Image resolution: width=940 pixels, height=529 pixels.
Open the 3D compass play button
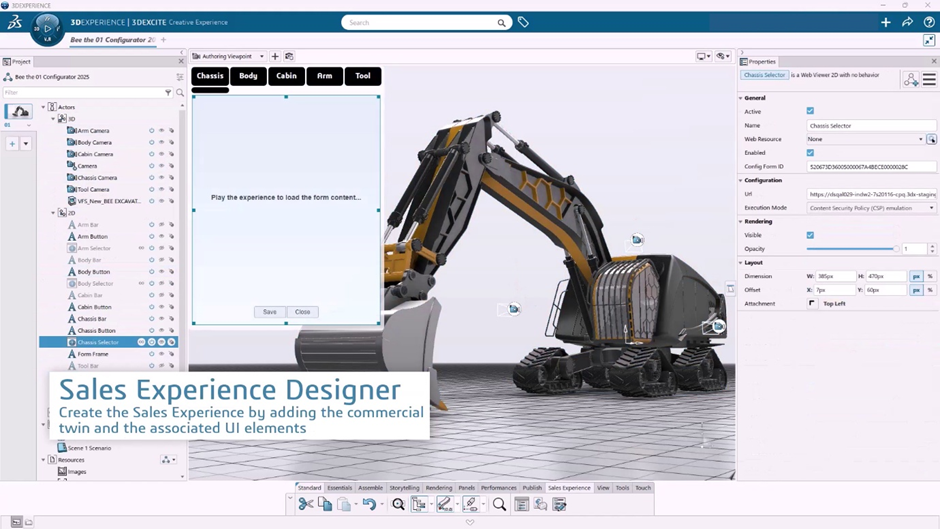(46, 29)
